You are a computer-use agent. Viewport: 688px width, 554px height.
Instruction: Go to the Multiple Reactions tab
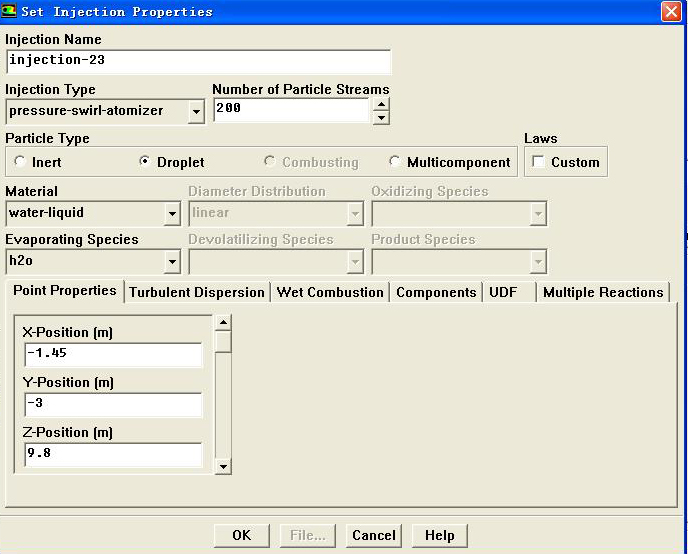click(603, 292)
